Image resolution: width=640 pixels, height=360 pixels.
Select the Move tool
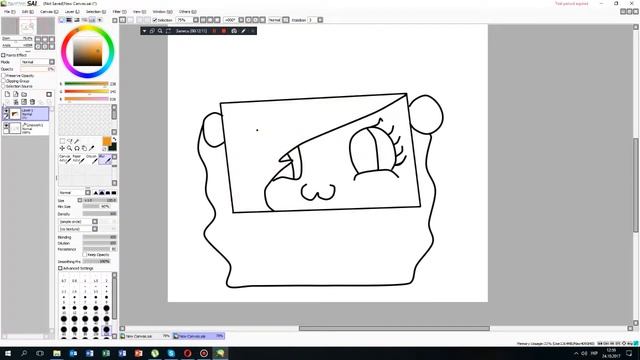(x=62, y=148)
